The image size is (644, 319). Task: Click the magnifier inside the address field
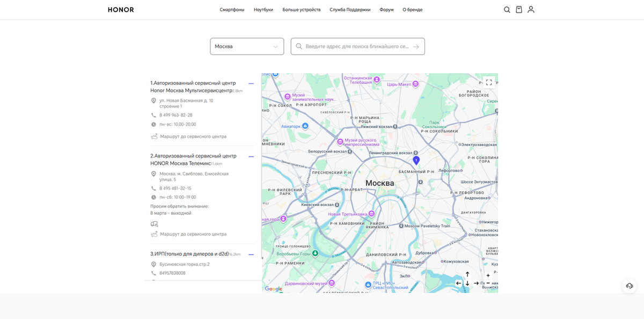[299, 46]
